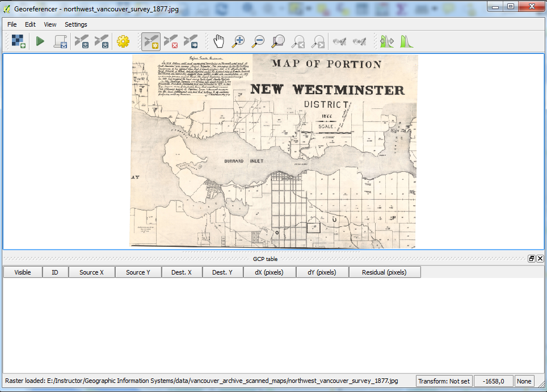Image resolution: width=547 pixels, height=392 pixels.
Task: Start georeferencing with the green play button
Action: pos(40,41)
